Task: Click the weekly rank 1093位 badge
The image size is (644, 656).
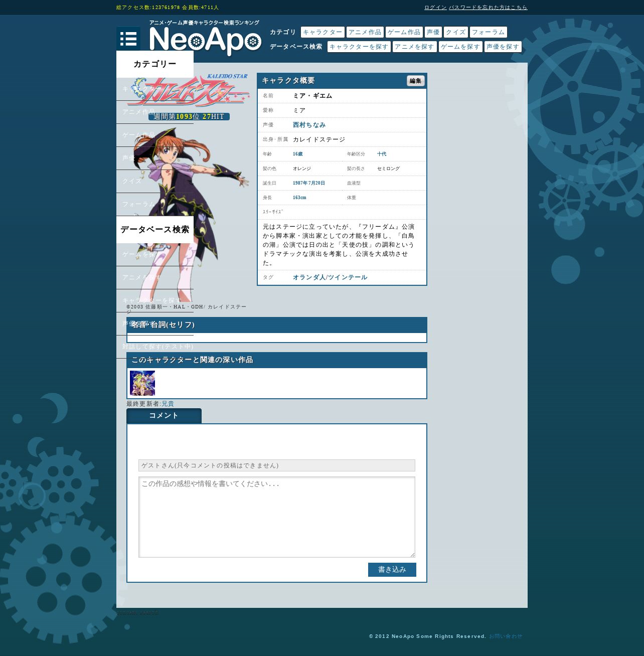Action: coord(189,117)
